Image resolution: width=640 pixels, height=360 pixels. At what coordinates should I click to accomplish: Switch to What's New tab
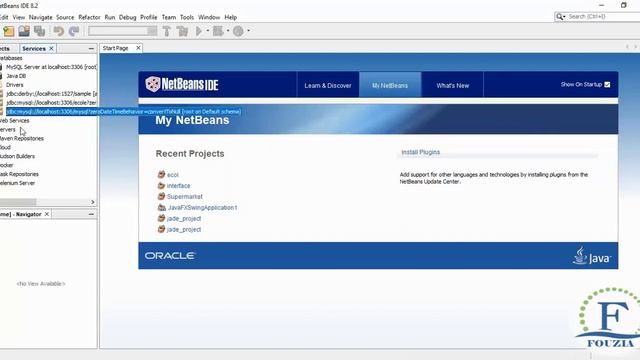pyautogui.click(x=453, y=85)
